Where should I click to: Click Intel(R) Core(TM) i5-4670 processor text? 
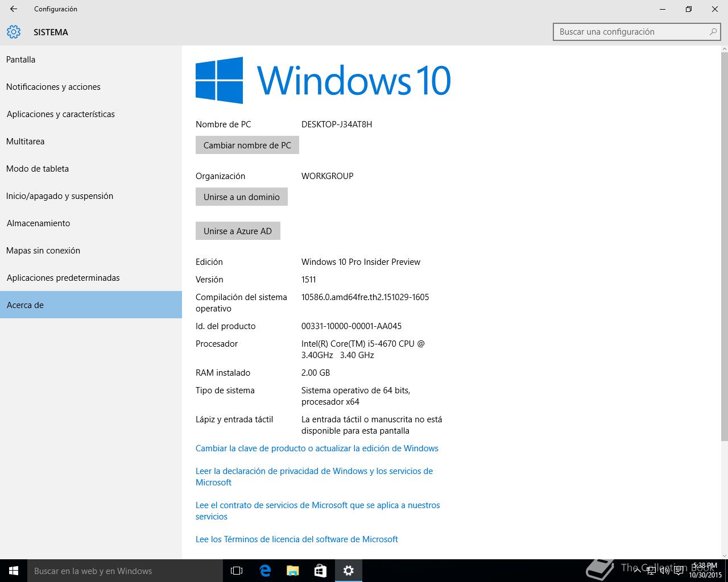point(363,349)
